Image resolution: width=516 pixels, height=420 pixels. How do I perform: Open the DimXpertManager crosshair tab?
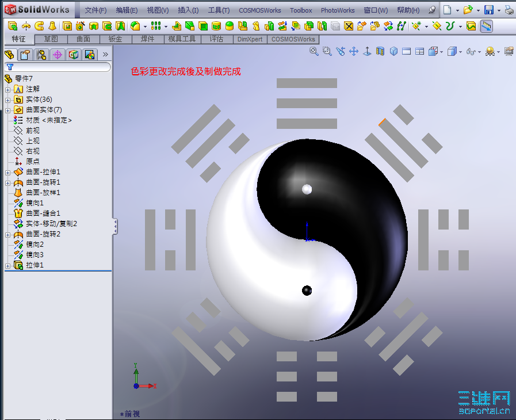pos(58,54)
